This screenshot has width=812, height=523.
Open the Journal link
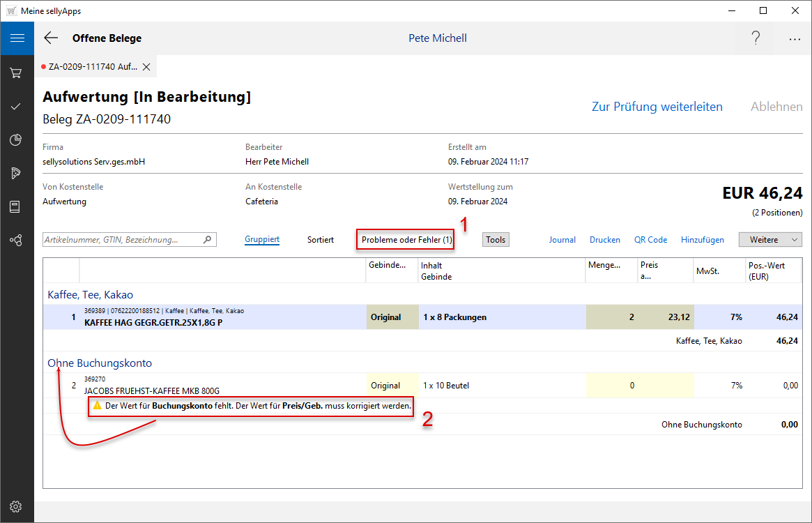[x=562, y=240]
